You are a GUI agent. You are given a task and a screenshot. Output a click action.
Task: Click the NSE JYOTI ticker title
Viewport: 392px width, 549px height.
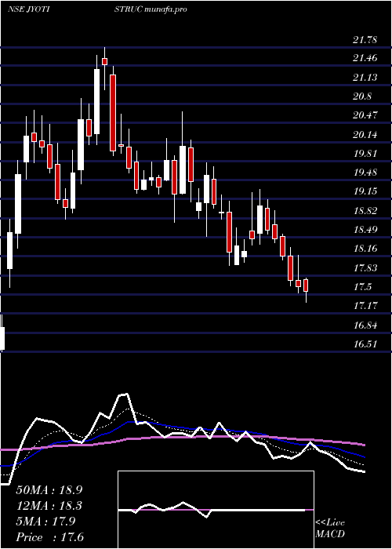28,9
